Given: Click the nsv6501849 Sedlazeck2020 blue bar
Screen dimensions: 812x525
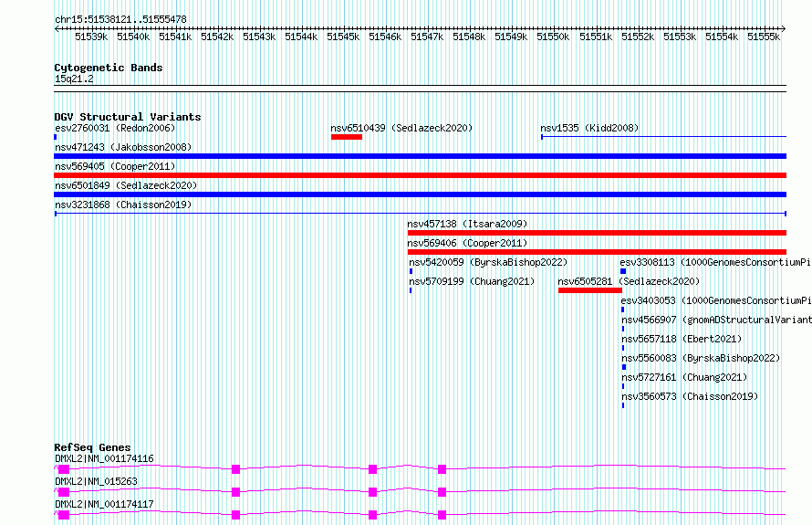Looking at the screenshot, I should 420,194.
